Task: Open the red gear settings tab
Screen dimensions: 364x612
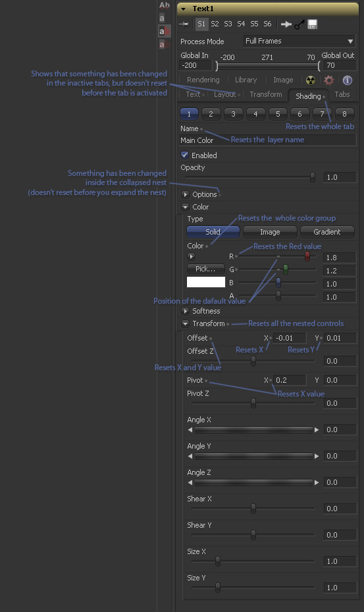Action: pos(329,80)
